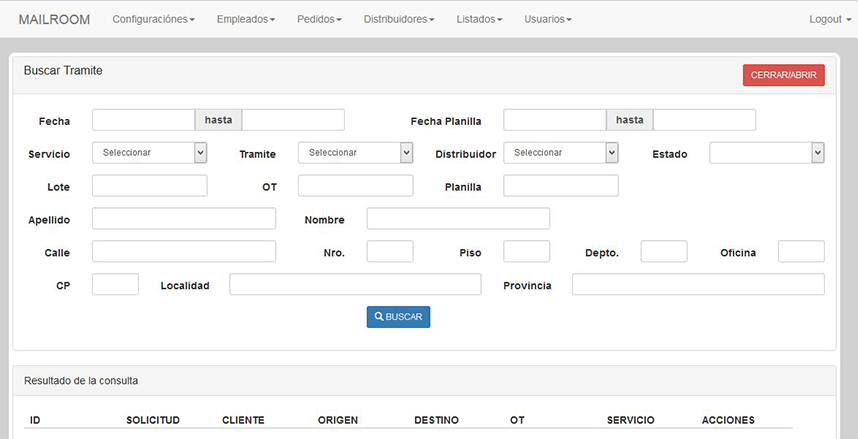Focus the Fecha Planilla end date field

point(704,120)
